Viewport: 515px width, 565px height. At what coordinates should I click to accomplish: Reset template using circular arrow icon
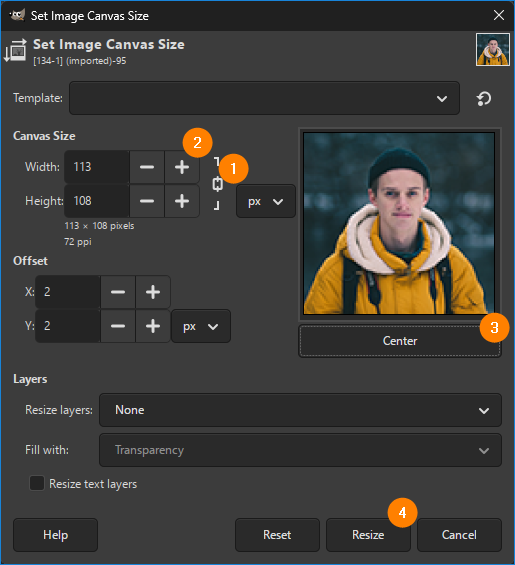pyautogui.click(x=484, y=98)
